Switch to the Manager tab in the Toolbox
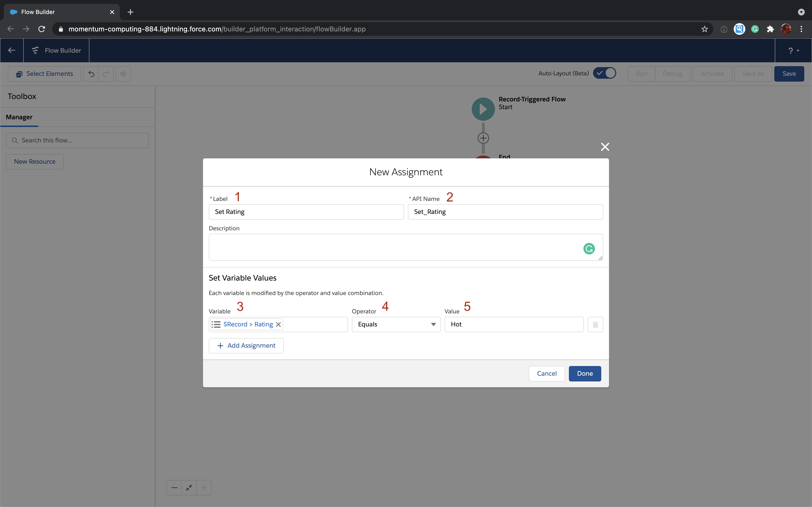The image size is (812, 507). 19,117
